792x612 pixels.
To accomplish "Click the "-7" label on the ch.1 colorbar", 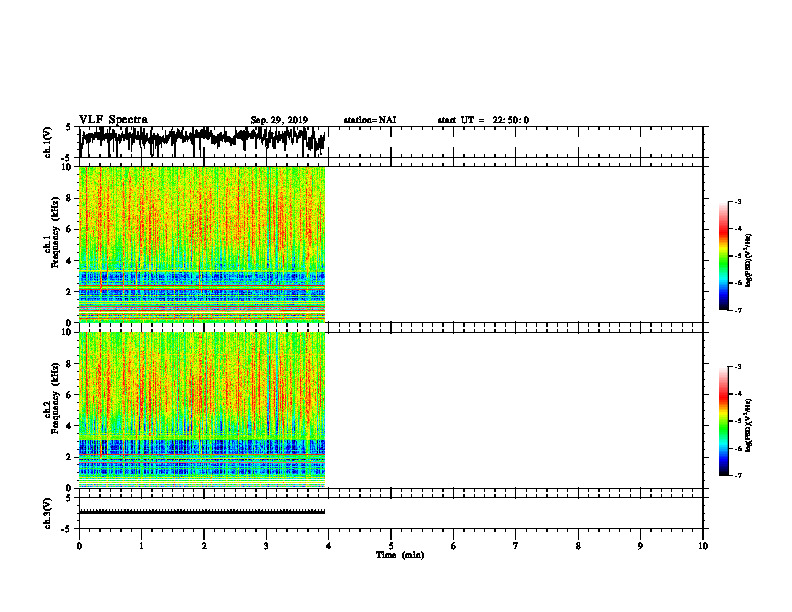I will tap(738, 310).
